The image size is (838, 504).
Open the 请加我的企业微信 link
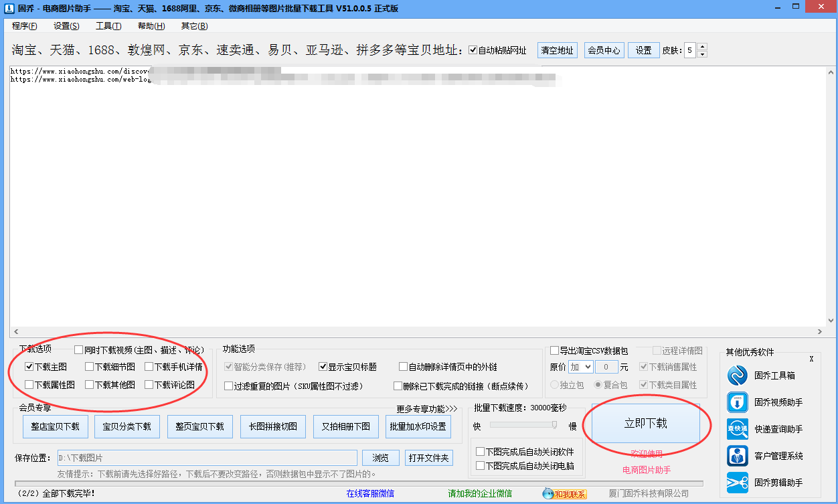480,494
